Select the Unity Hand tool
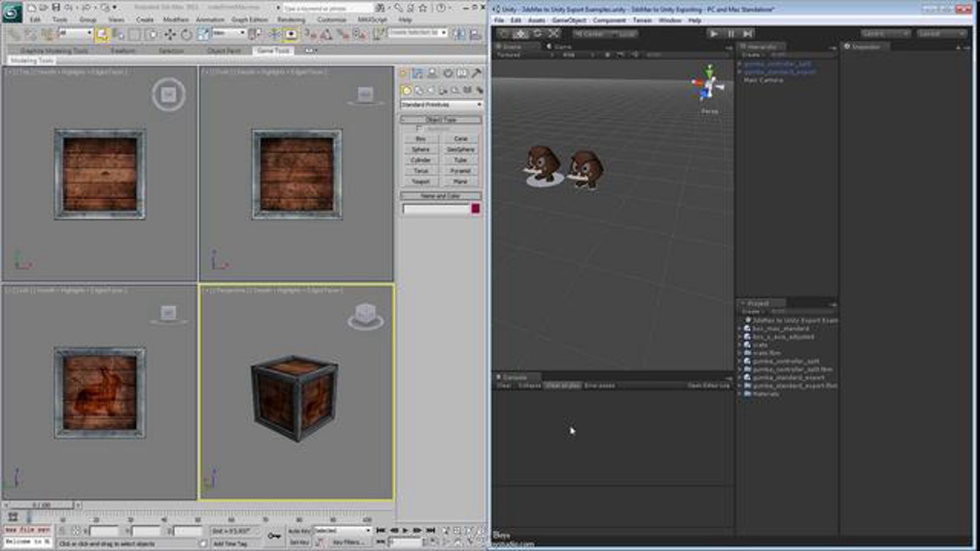Viewport: 980px width, 551px height. 505,34
